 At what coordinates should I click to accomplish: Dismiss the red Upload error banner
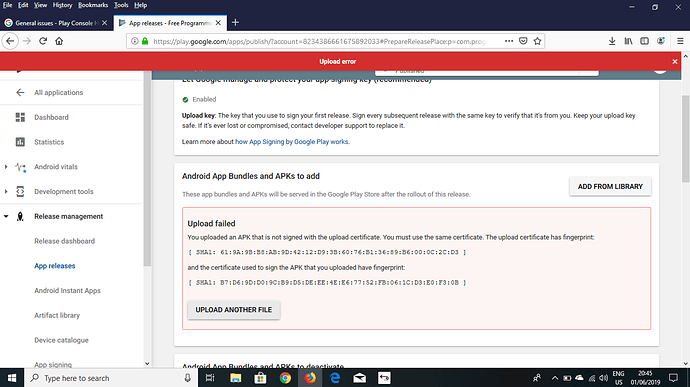[x=675, y=62]
